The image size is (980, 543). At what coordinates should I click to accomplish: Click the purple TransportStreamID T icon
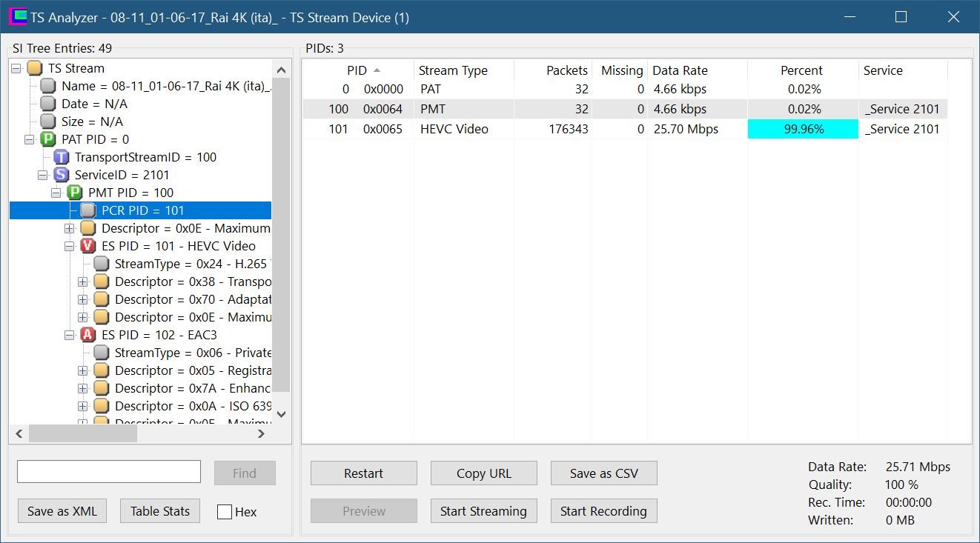(x=62, y=157)
